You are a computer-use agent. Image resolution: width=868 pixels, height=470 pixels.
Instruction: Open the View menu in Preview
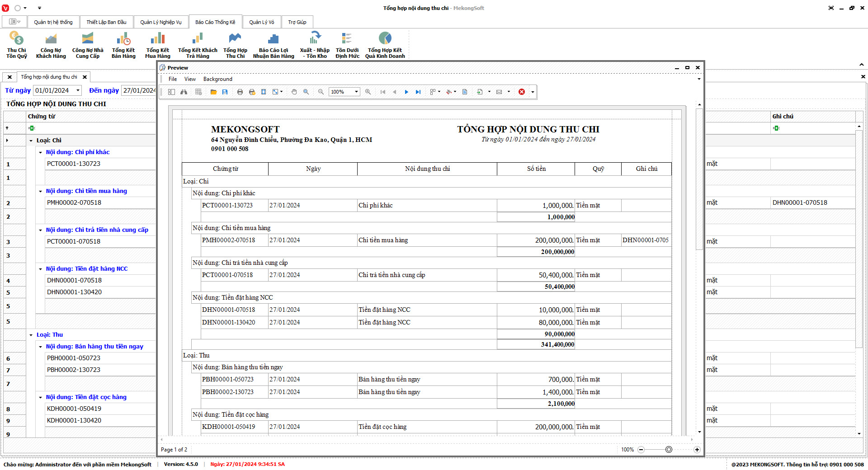190,79
